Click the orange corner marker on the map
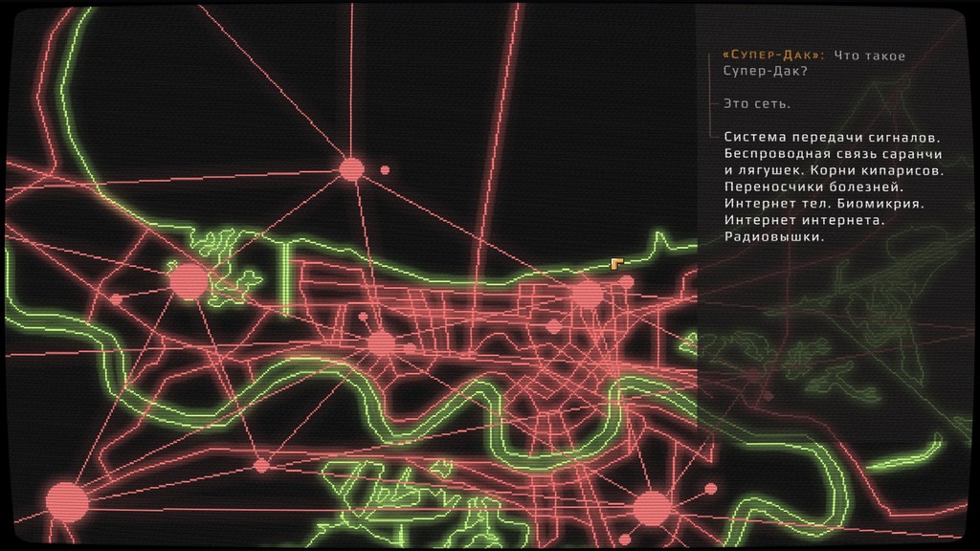The image size is (980, 551). [617, 264]
